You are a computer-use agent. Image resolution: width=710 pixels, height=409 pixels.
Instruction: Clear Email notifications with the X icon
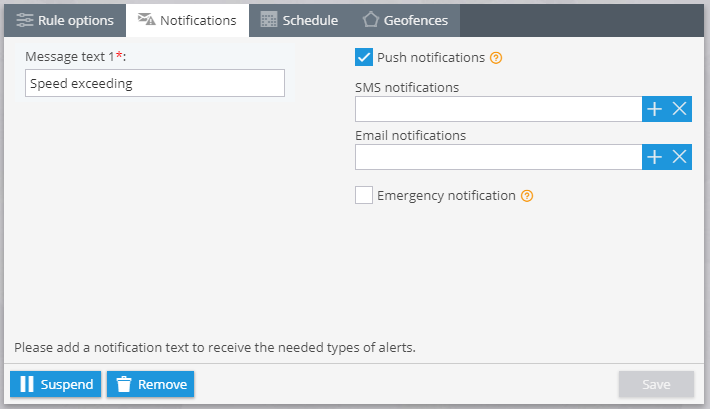coord(680,156)
